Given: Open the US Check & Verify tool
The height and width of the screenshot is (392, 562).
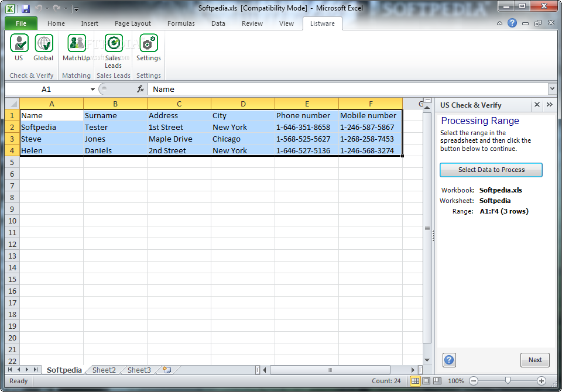Looking at the screenshot, I should coord(19,48).
